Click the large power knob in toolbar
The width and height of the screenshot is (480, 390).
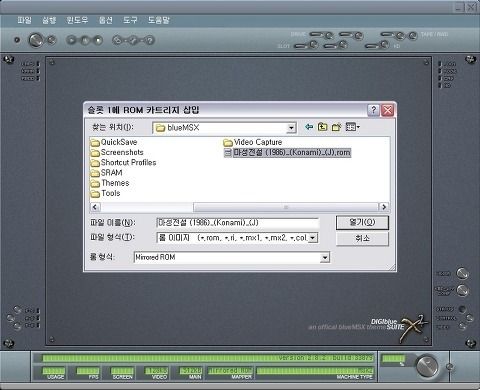tap(36, 40)
